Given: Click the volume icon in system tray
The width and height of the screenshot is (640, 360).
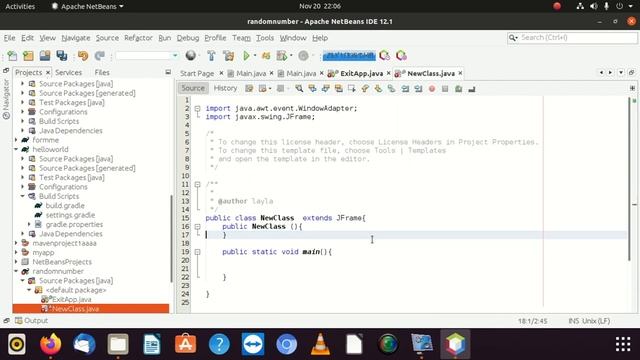Looking at the screenshot, I should coord(593,6).
